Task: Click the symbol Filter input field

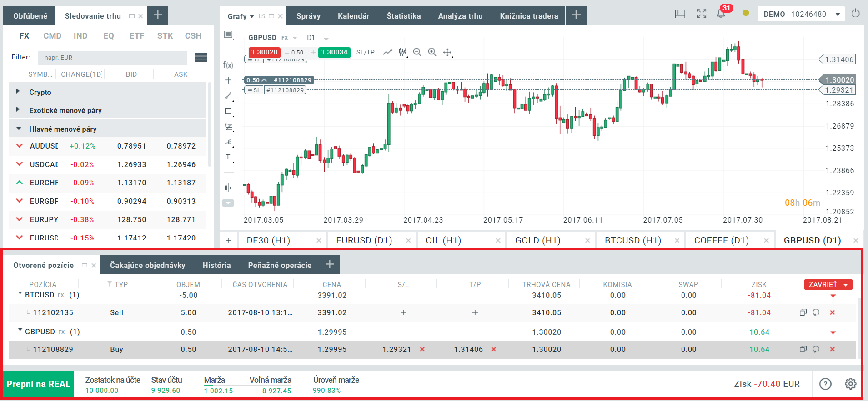Action: [112, 58]
